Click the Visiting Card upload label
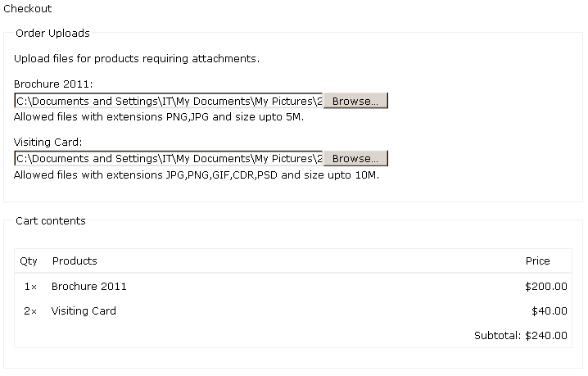 point(47,142)
